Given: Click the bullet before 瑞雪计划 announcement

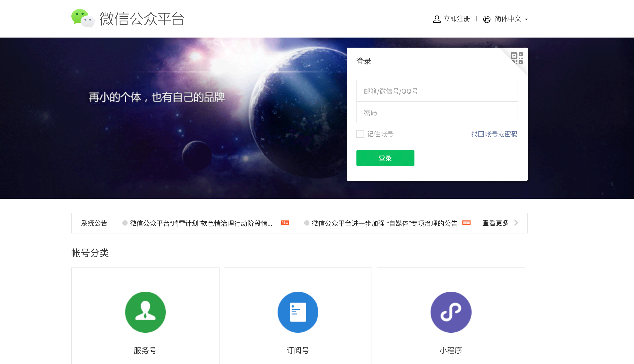Looking at the screenshot, I should click(x=125, y=223).
